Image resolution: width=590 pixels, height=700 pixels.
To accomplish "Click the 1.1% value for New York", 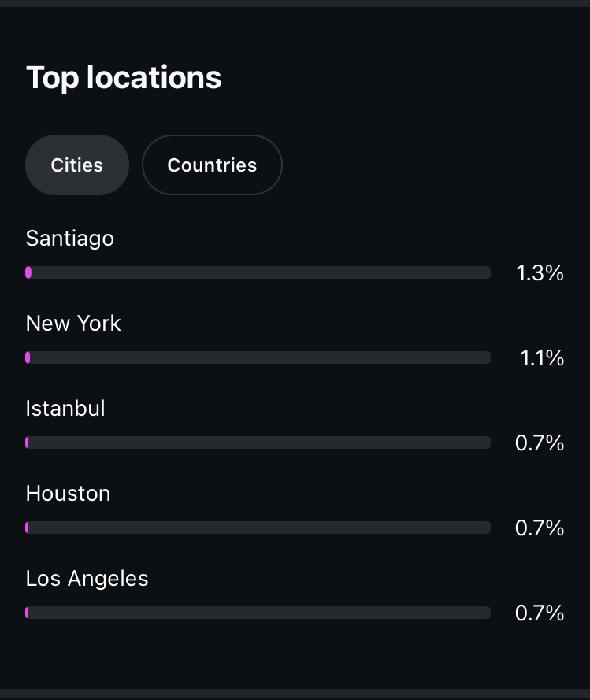I will [542, 358].
